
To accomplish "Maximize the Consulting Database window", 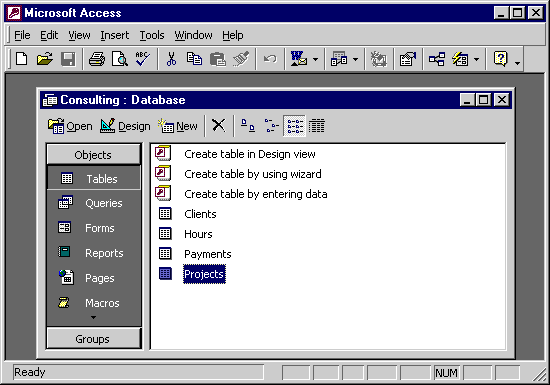I will (483, 100).
